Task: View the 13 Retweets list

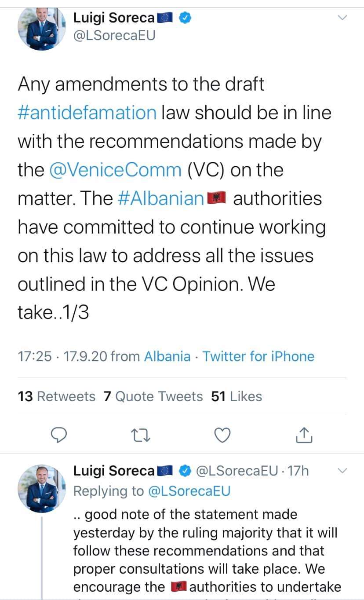Action: pos(56,396)
